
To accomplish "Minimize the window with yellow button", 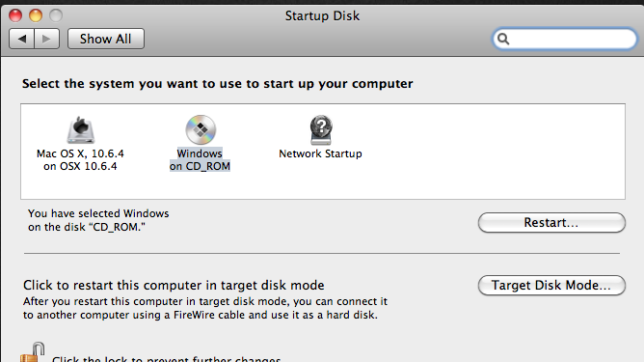I will pyautogui.click(x=36, y=15).
